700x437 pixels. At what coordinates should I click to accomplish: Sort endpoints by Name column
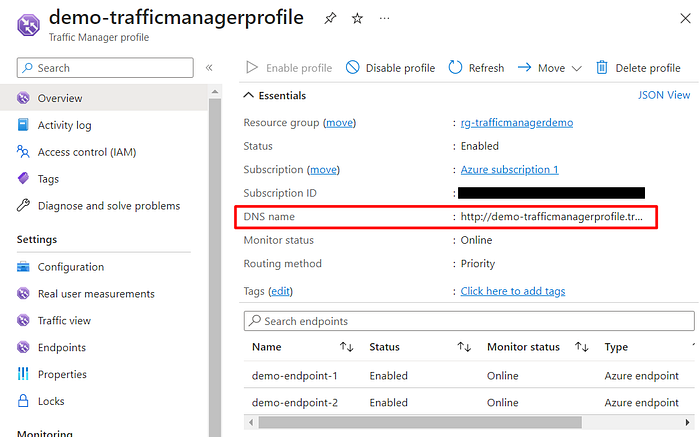pos(346,347)
